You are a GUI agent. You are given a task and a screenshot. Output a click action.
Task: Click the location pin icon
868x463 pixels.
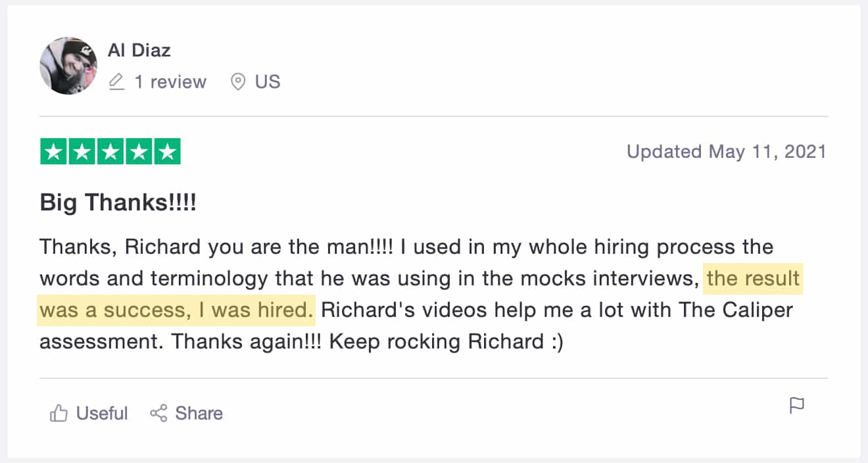coord(238,82)
